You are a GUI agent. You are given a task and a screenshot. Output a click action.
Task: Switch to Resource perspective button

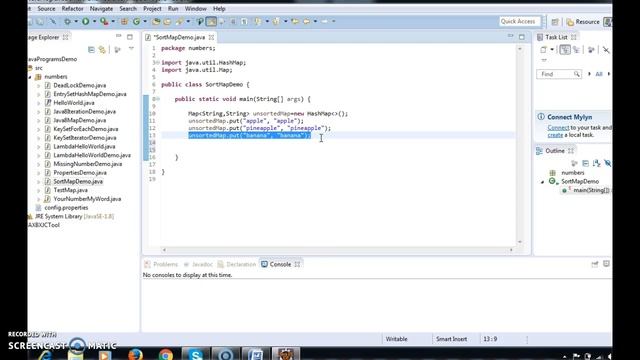pos(583,22)
